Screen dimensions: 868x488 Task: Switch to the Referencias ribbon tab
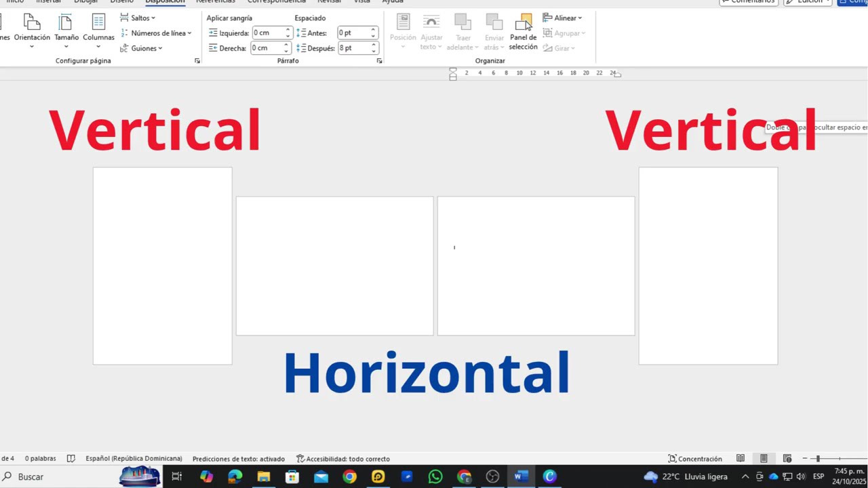(x=215, y=2)
